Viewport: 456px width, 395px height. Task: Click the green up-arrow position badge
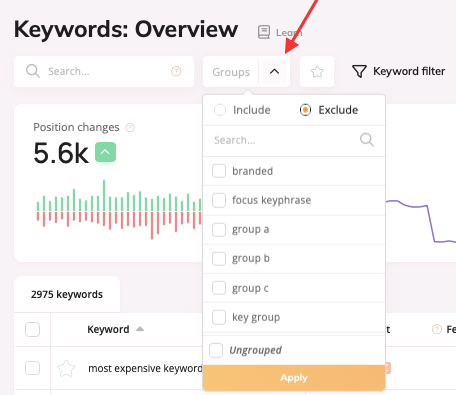click(x=105, y=152)
